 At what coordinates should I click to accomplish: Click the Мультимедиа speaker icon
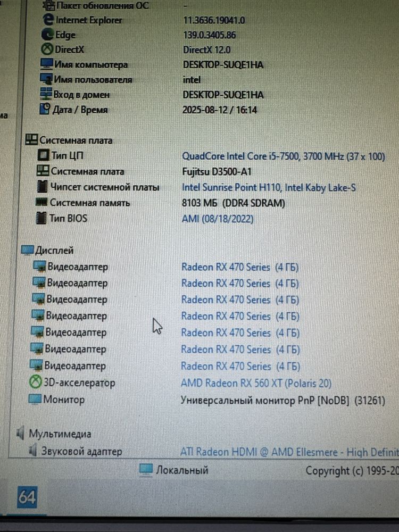coord(20,433)
